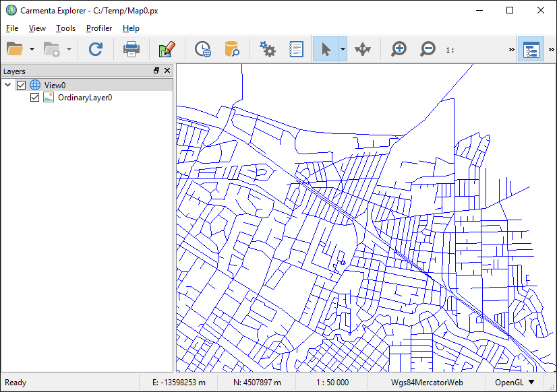557x392 pixels.
Task: Toggle OrdinaryLayer0 visibility checkbox
Action: [35, 98]
